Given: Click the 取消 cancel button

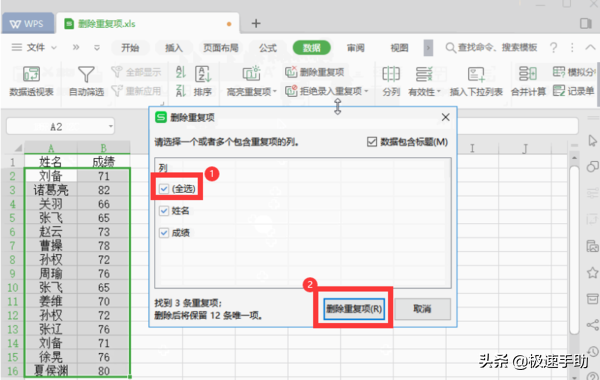Looking at the screenshot, I should [422, 308].
